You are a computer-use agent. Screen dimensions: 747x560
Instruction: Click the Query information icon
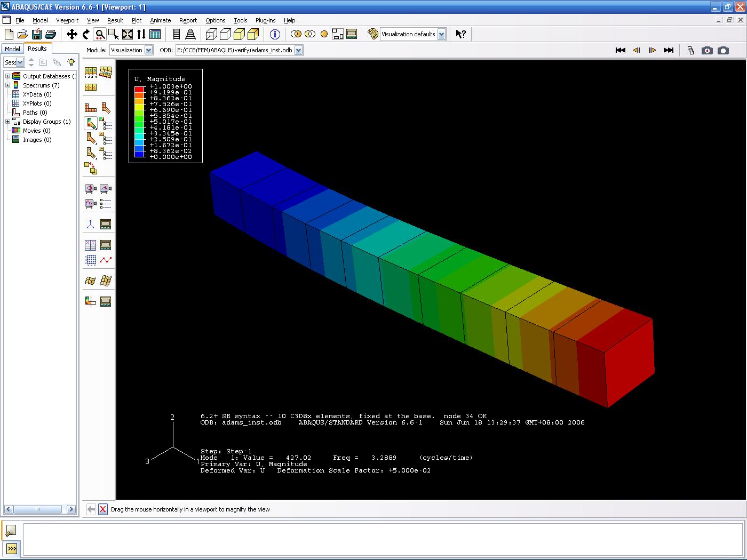(x=275, y=35)
